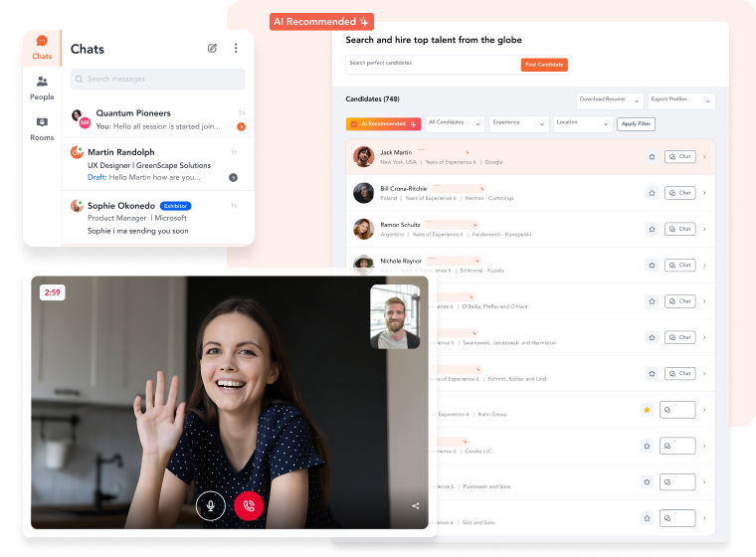756x557 pixels.
Task: Click the self-view thumbnail in video call
Action: (395, 316)
